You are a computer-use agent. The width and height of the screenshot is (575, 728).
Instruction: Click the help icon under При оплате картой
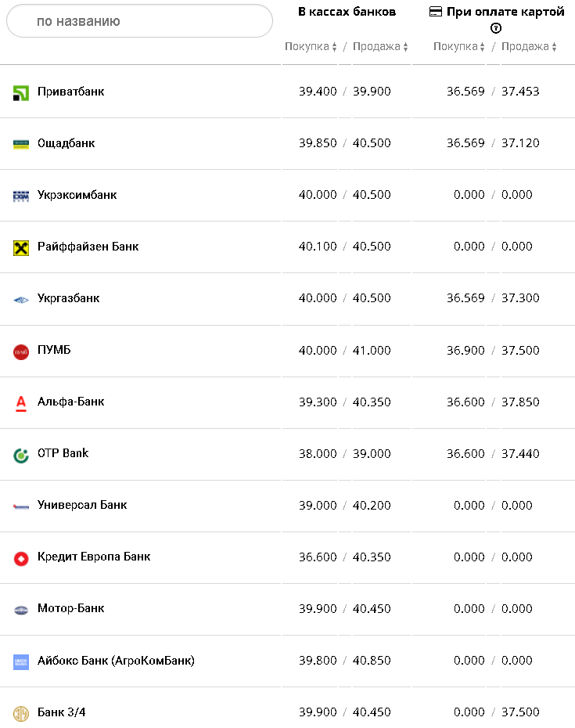[x=495, y=28]
